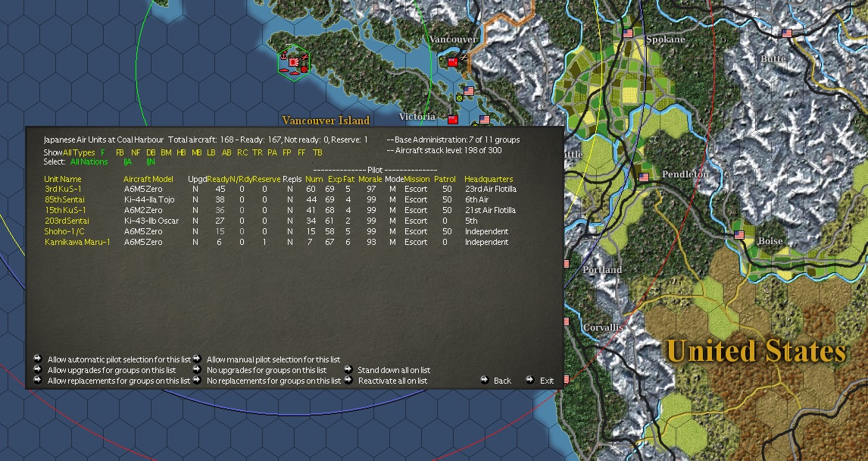Click the arrow icon beside Allow automatic pilot selection
The image size is (868, 461).
38,359
